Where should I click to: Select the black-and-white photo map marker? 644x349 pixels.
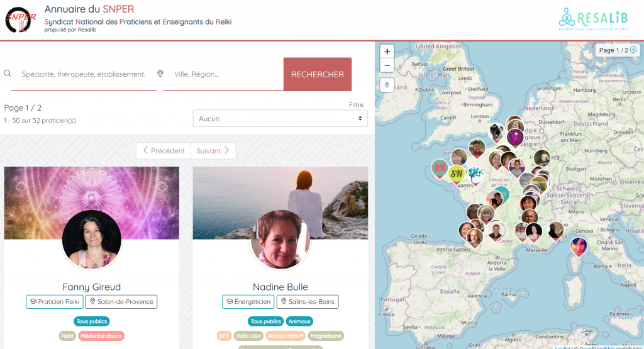point(496,132)
